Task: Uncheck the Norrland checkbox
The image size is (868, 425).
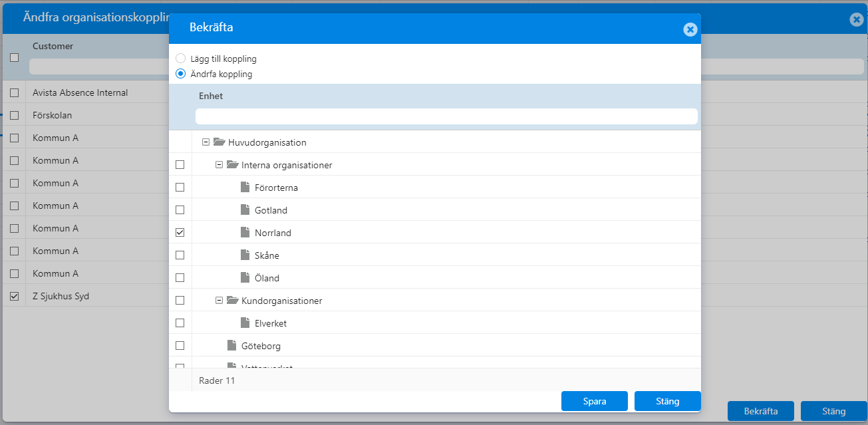Action: 180,233
